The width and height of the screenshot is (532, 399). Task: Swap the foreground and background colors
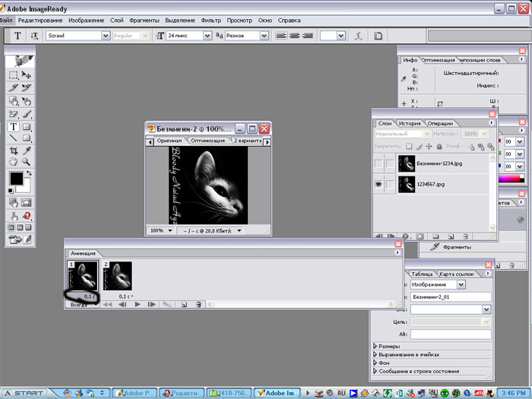[29, 173]
